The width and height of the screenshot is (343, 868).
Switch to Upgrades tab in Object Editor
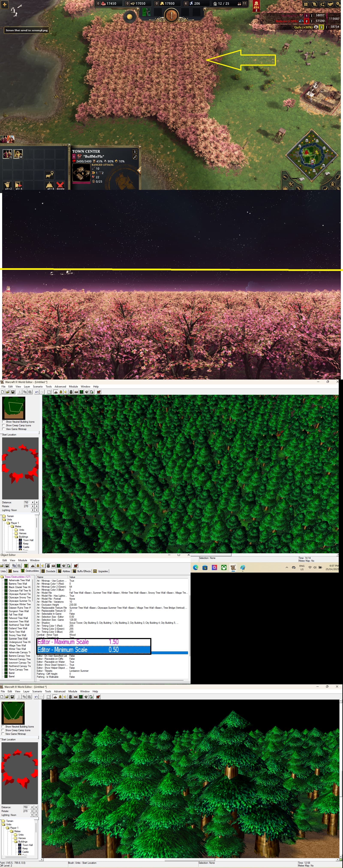(100, 571)
